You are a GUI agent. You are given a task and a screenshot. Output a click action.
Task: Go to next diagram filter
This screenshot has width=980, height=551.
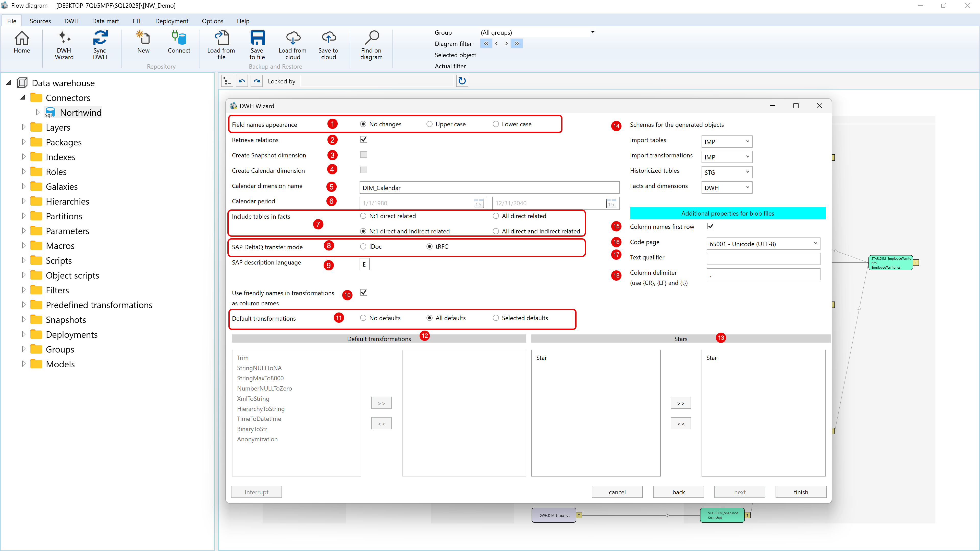pyautogui.click(x=506, y=43)
